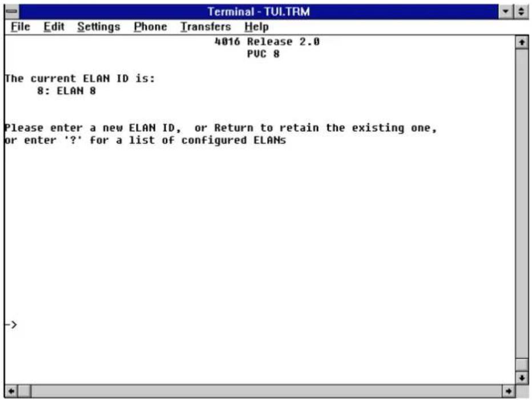Click the vertical scrollbar down arrow
Viewport: 532px width, 400px height.
pos(522,378)
